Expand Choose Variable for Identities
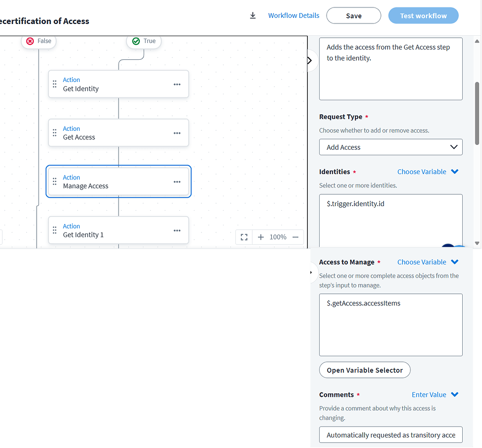Image resolution: width=482 pixels, height=448 pixels. pyautogui.click(x=427, y=171)
